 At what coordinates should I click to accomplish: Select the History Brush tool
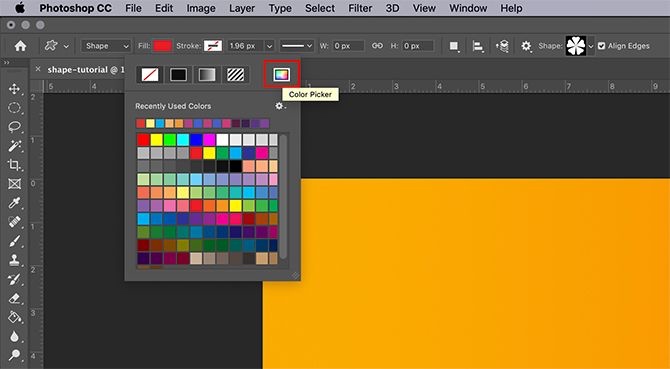[14, 279]
